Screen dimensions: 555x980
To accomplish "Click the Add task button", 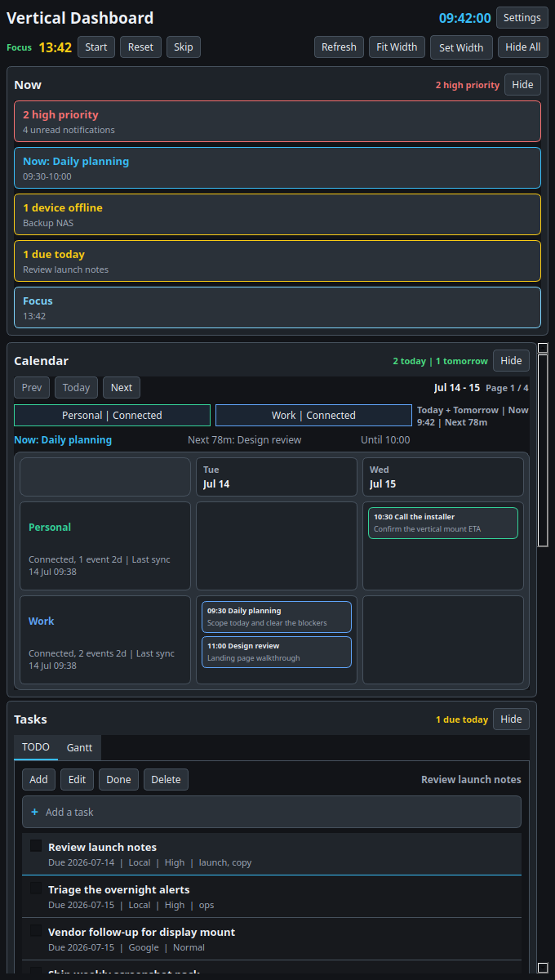I will click(38, 780).
